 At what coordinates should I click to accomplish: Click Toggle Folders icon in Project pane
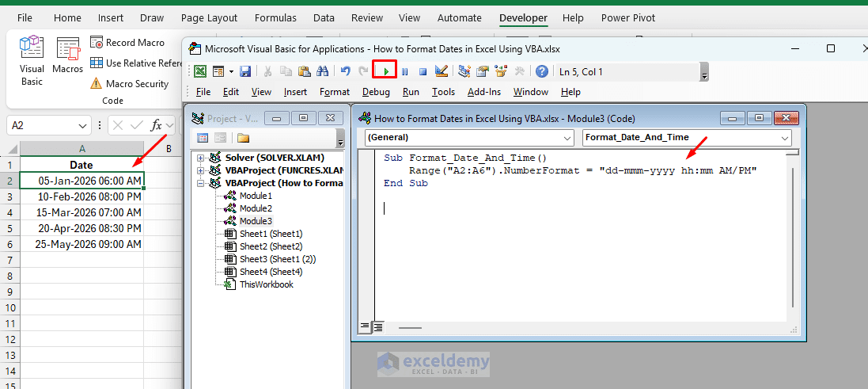pyautogui.click(x=243, y=138)
